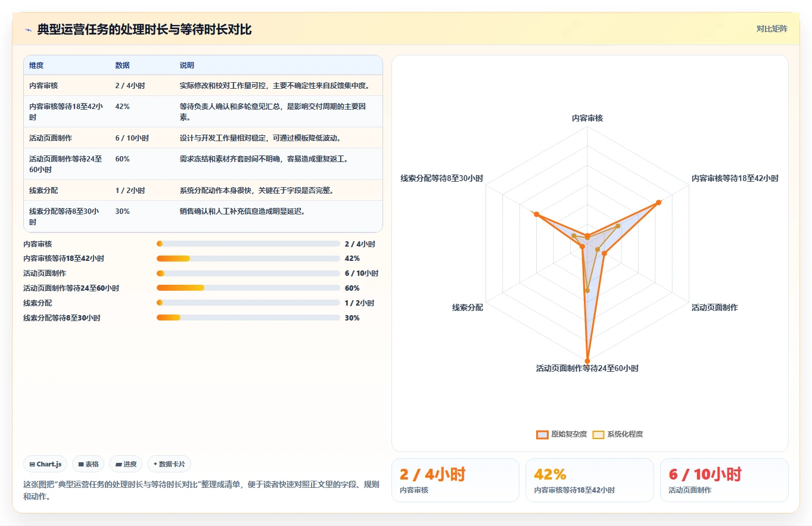
Task: Click the 线索分配 table row name
Action: click(43, 191)
